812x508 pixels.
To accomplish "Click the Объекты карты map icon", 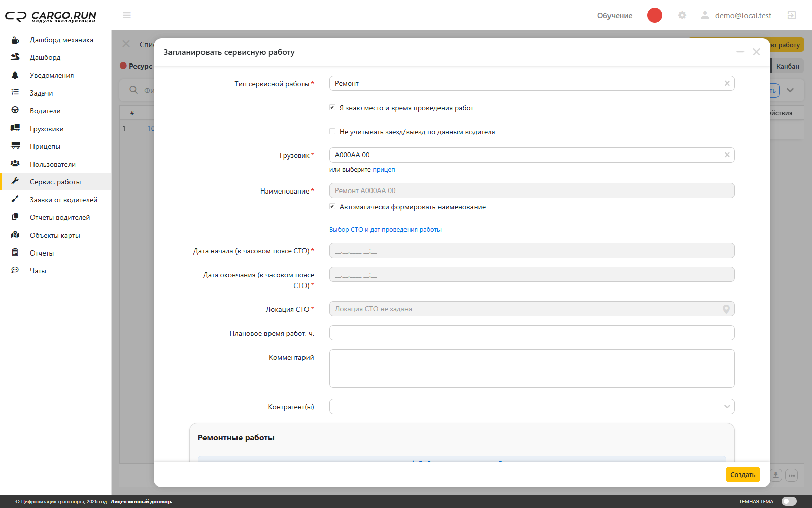I will [x=15, y=235].
